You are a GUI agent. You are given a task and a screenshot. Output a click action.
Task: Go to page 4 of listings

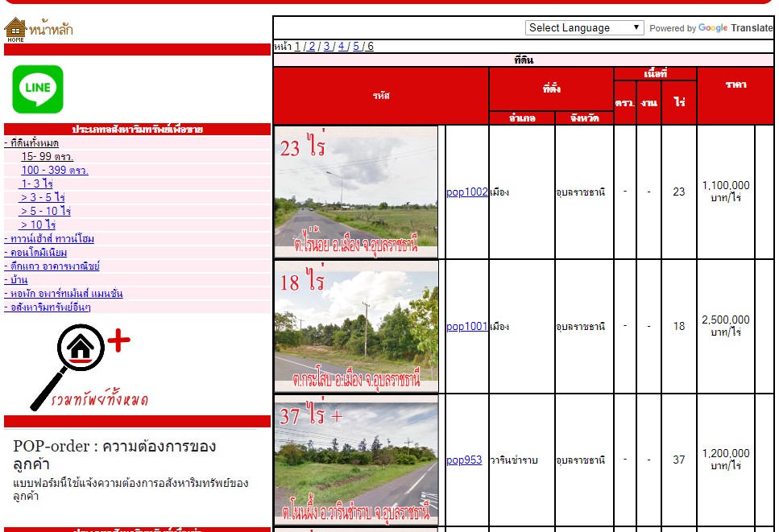point(342,47)
